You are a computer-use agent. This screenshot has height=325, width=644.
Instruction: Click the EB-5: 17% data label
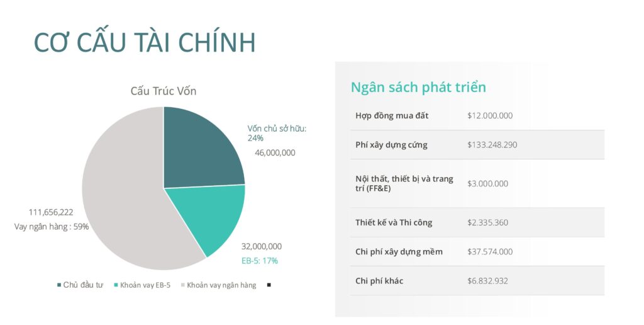260,260
